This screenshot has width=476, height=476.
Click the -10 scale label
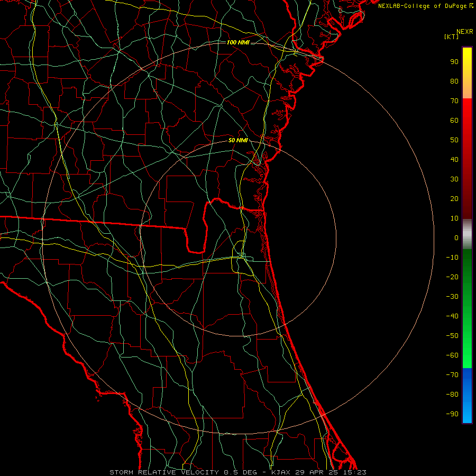click(x=452, y=258)
